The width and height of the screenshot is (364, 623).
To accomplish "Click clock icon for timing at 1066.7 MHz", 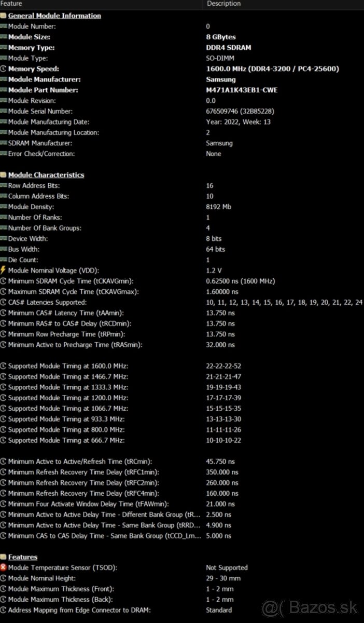I will pos(4,409).
